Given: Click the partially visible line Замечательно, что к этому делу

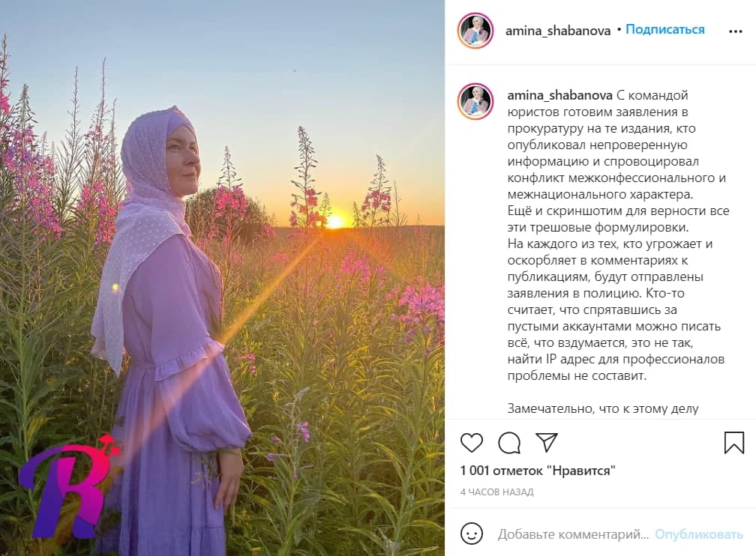Looking at the screenshot, I should tap(603, 409).
